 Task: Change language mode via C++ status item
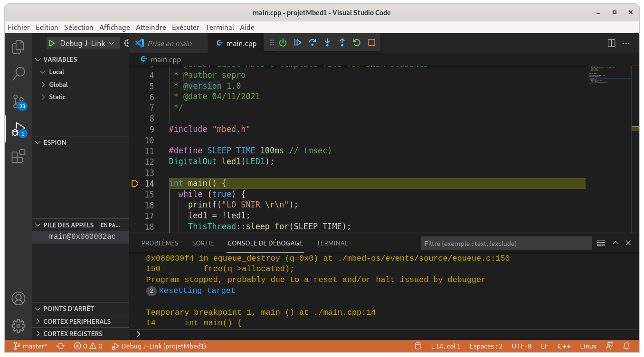(x=564, y=346)
